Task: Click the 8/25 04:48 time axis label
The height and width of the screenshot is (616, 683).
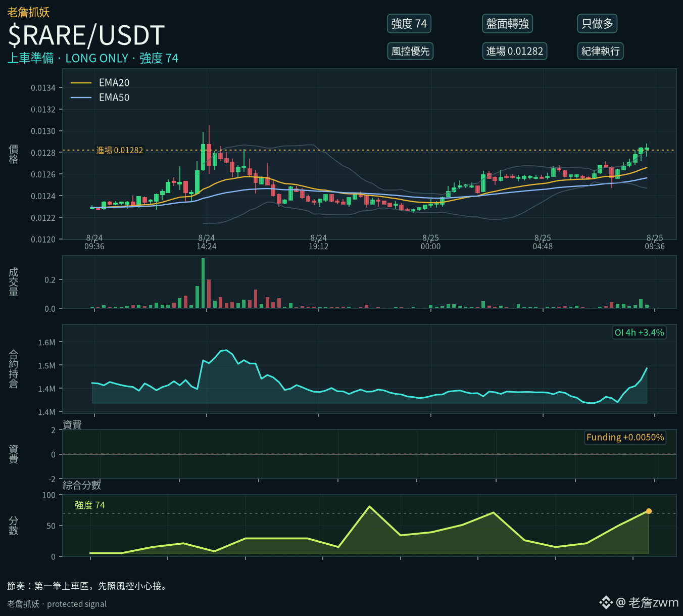Action: pos(543,242)
